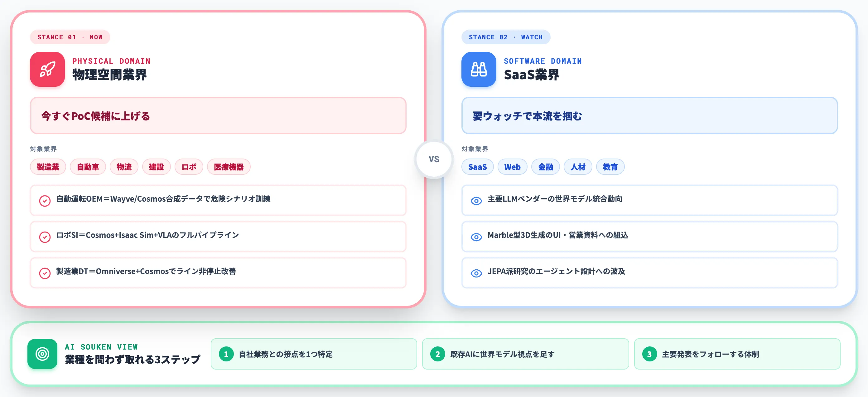Click the STANCE 01 · NOW badge
868x397 pixels.
[70, 37]
